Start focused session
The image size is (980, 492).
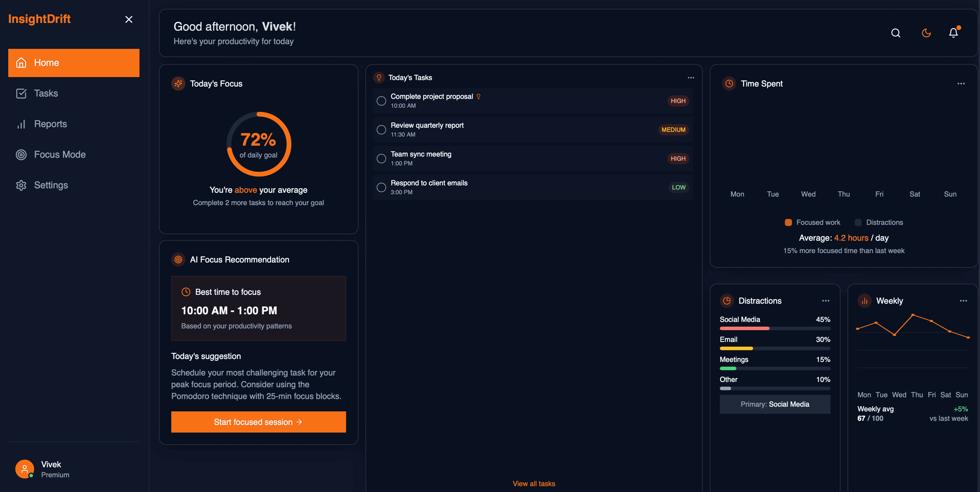[258, 422]
